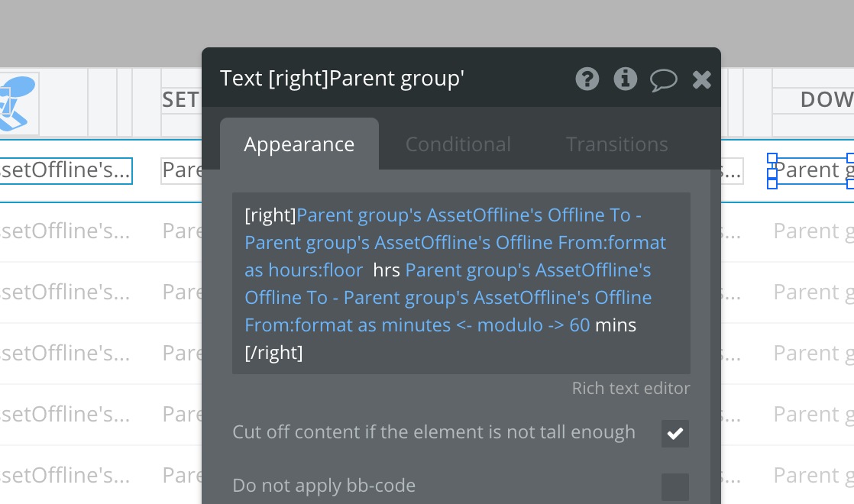Screen dimensions: 854x504
Task: Open the comment speech bubble icon
Action: coord(663,79)
